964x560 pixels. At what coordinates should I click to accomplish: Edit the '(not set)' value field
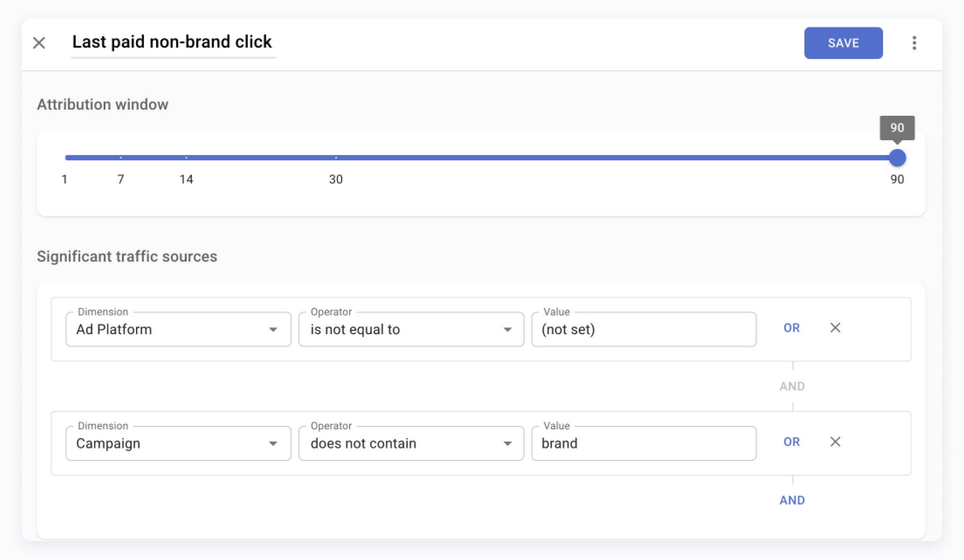click(643, 329)
